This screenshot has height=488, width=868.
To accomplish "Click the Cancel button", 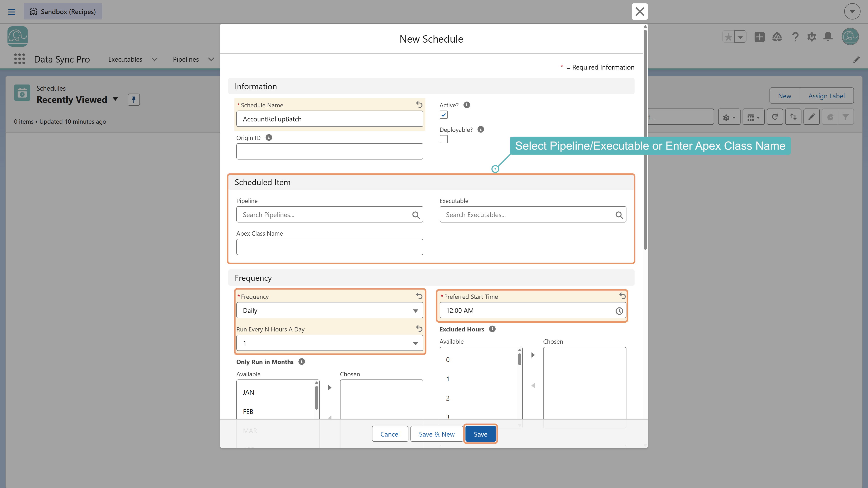I will 390,434.
